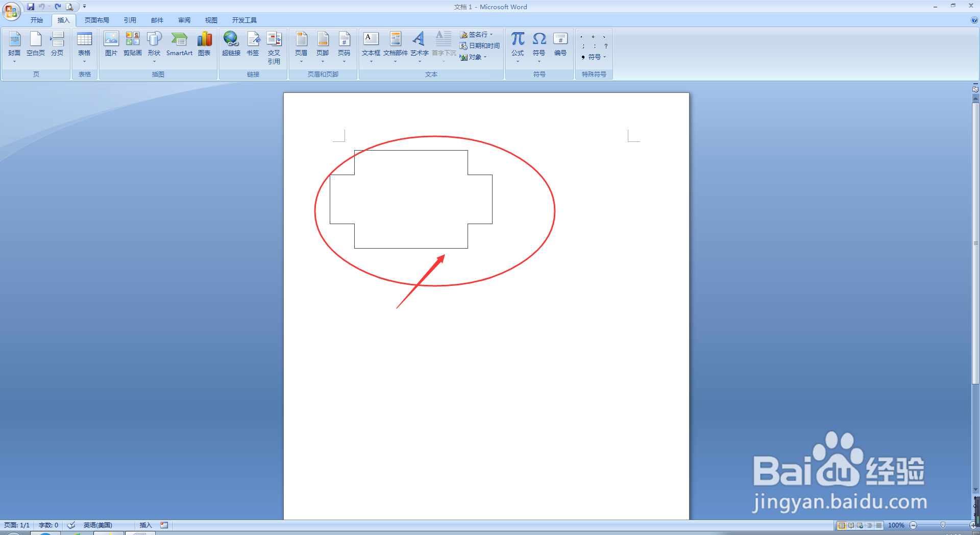Open word count via 字数: 0
The width and height of the screenshot is (980, 535).
(48, 525)
